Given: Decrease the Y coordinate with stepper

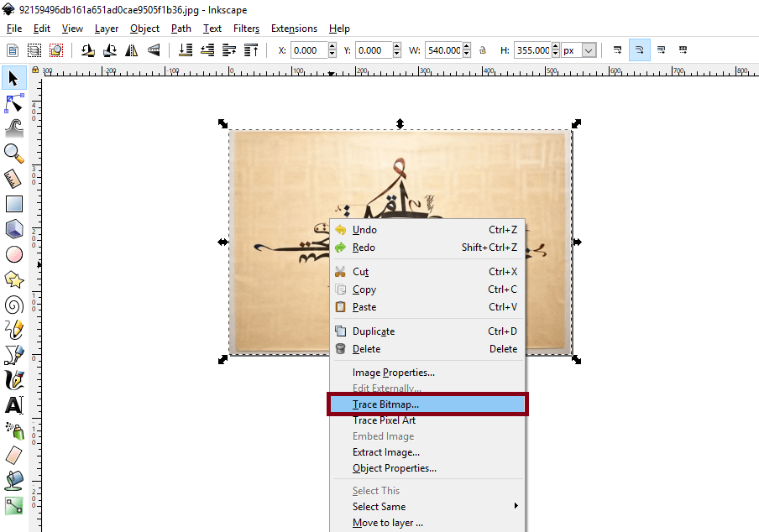Looking at the screenshot, I should [397, 55].
